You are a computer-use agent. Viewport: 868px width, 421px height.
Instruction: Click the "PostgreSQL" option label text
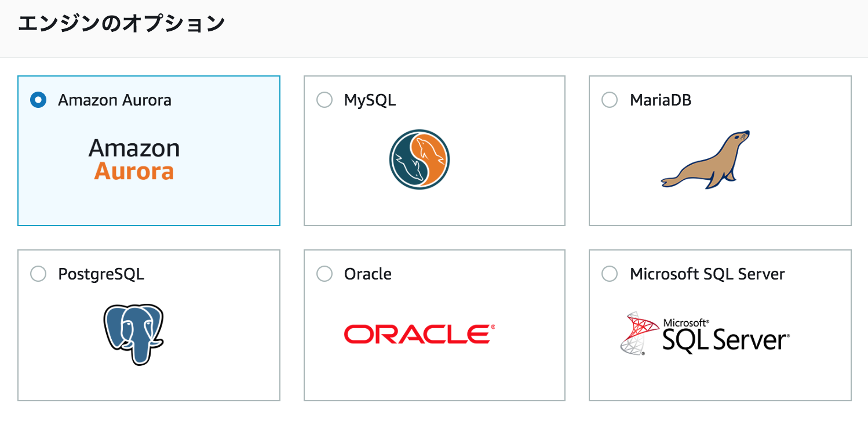(101, 274)
